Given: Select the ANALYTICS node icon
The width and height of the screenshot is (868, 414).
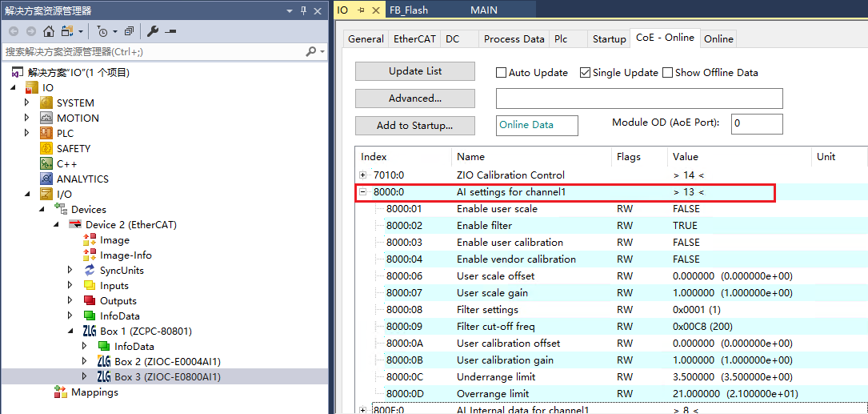Looking at the screenshot, I should pos(46,179).
